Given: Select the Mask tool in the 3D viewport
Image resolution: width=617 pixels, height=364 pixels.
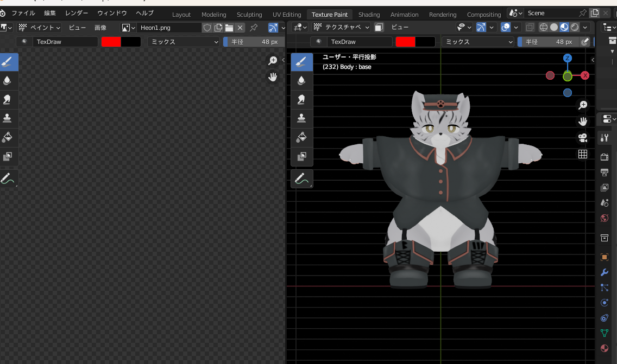Looking at the screenshot, I should pos(302,156).
